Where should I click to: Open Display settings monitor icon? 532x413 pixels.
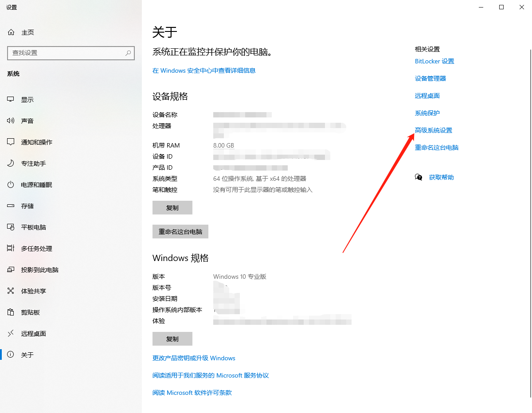11,100
